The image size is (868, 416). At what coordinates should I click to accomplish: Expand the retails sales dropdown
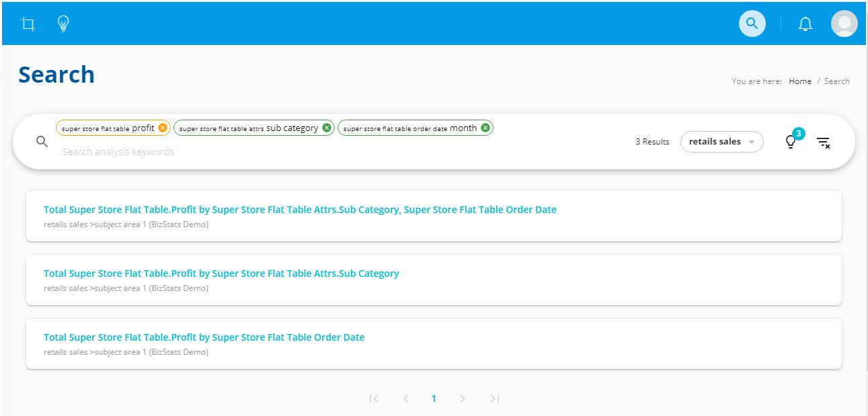point(721,142)
